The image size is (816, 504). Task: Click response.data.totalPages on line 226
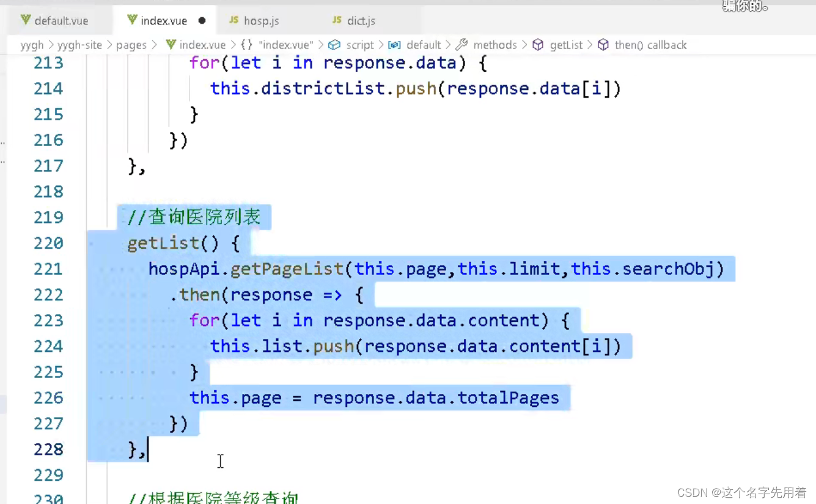click(x=436, y=398)
